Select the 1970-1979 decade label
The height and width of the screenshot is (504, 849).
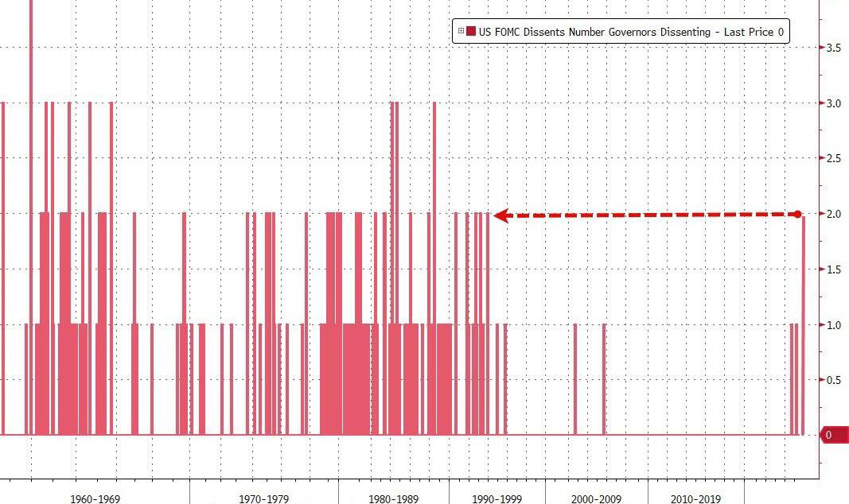[x=263, y=498]
